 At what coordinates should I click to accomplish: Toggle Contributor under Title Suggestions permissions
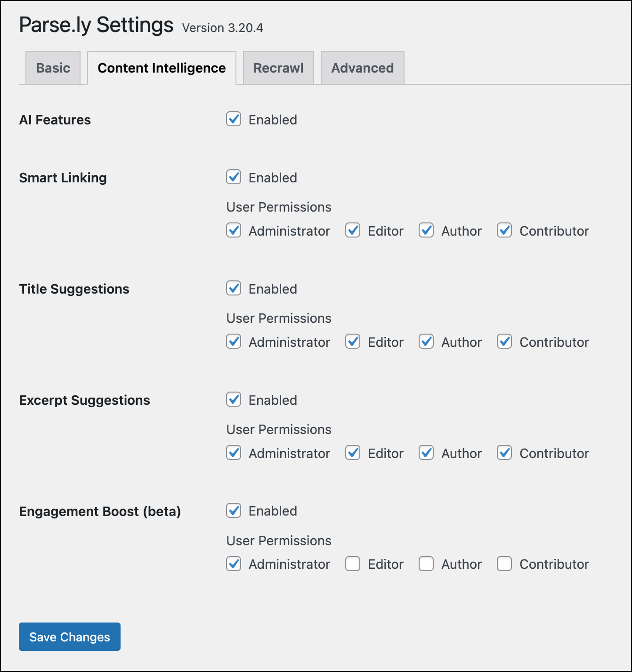click(x=504, y=342)
